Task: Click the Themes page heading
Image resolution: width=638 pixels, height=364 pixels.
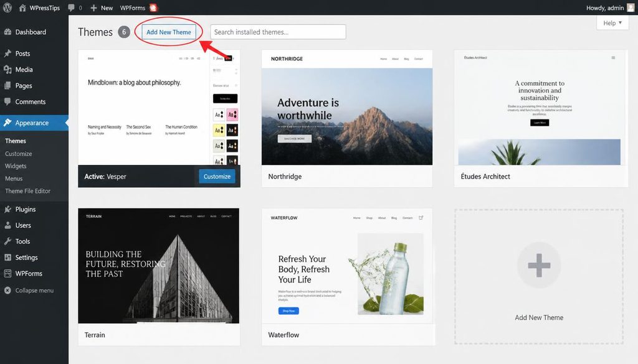Action: [95, 32]
